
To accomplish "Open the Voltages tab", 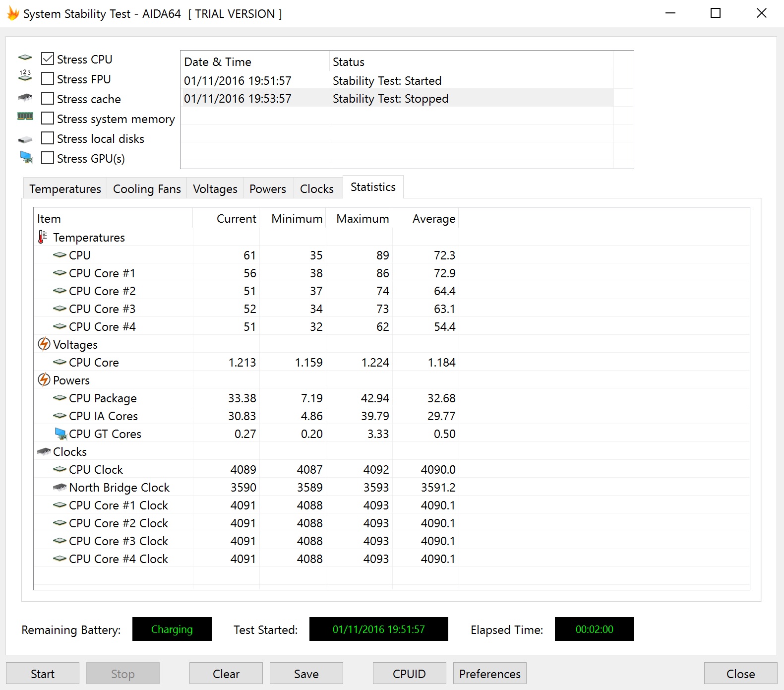I will point(215,188).
